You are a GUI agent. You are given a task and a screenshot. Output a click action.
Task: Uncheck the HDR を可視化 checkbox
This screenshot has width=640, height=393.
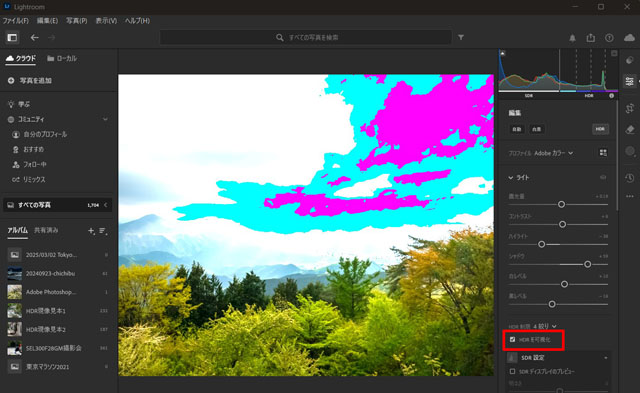[x=512, y=340]
